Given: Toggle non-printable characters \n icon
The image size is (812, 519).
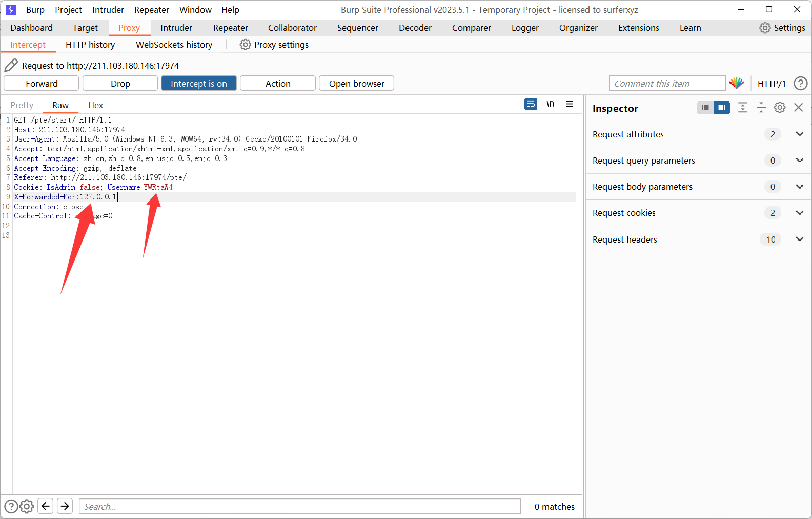Looking at the screenshot, I should (x=550, y=104).
